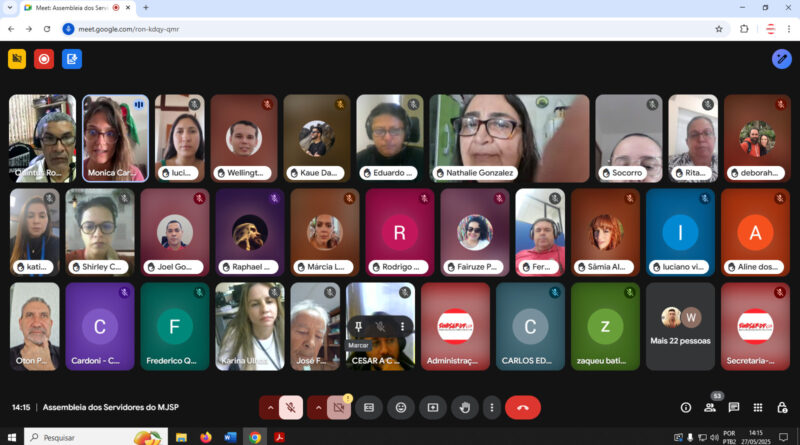800x445 pixels.
Task: Click the present screen button
Action: click(433, 407)
